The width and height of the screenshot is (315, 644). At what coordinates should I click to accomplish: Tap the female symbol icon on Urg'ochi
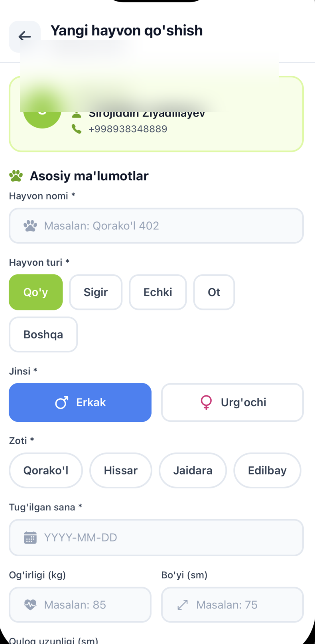point(206,402)
